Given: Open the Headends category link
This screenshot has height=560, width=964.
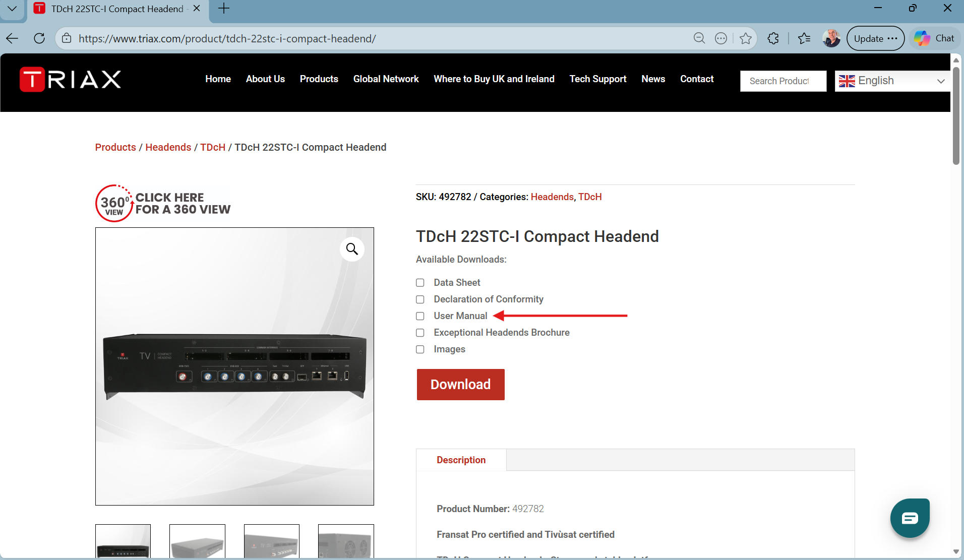Looking at the screenshot, I should click(x=552, y=197).
